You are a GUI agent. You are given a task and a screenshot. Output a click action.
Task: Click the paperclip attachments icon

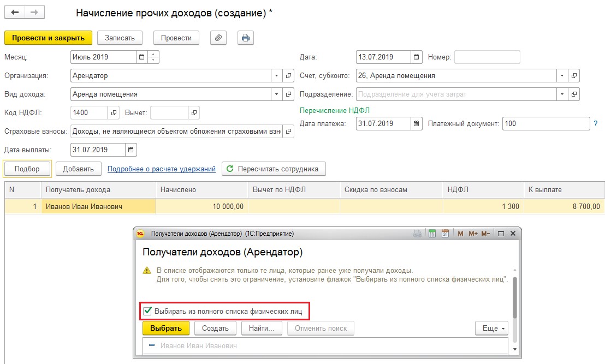click(x=218, y=38)
